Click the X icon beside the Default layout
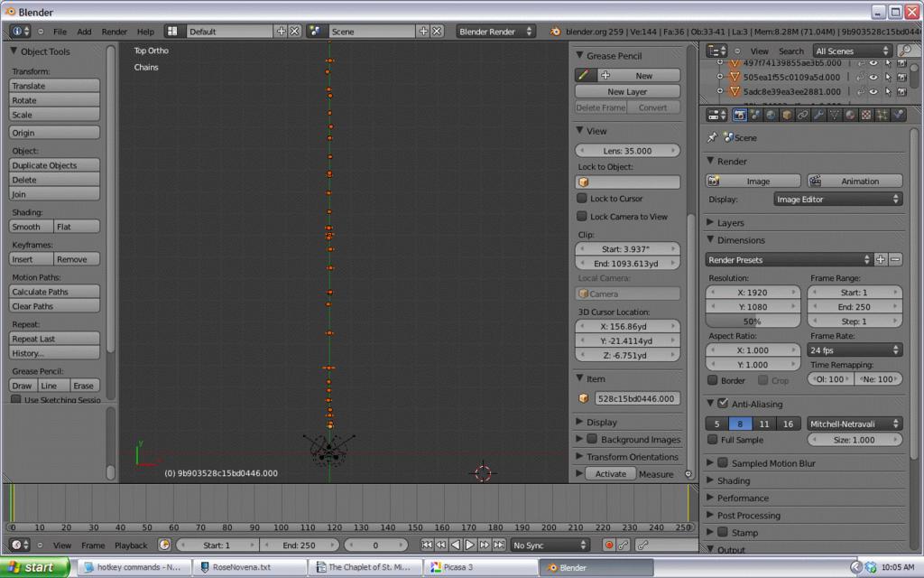Image resolution: width=924 pixels, height=578 pixels. tap(295, 32)
